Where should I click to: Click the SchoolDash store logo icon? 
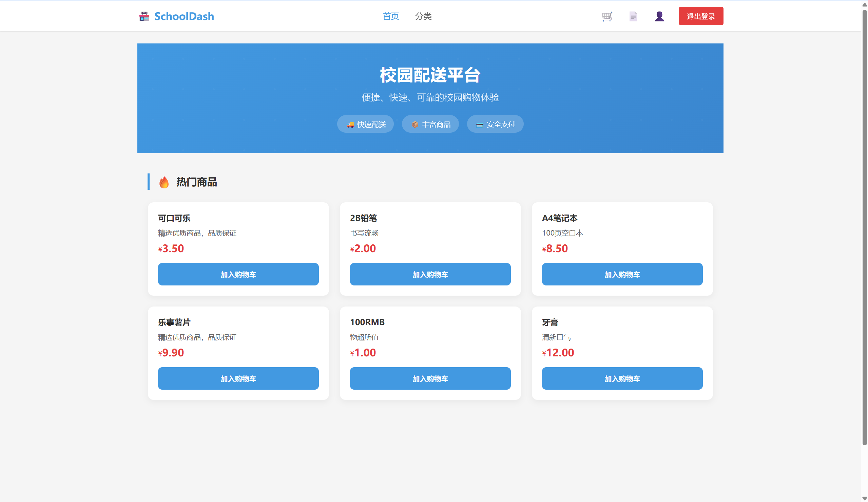click(144, 16)
